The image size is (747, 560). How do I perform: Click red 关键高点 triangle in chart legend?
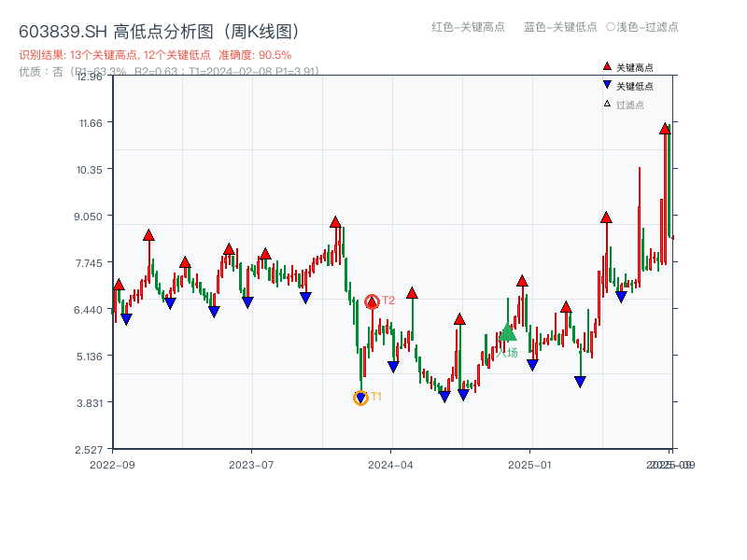point(607,66)
